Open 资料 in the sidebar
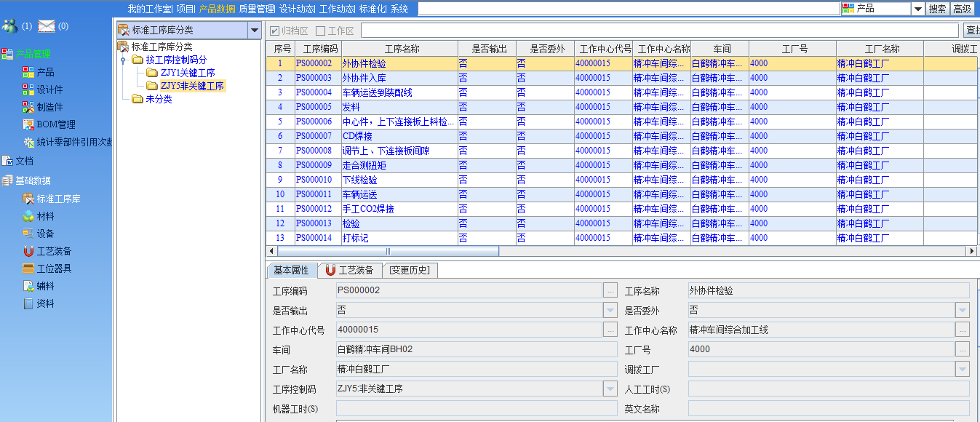Viewport: 980px width, 422px height. 45,303
